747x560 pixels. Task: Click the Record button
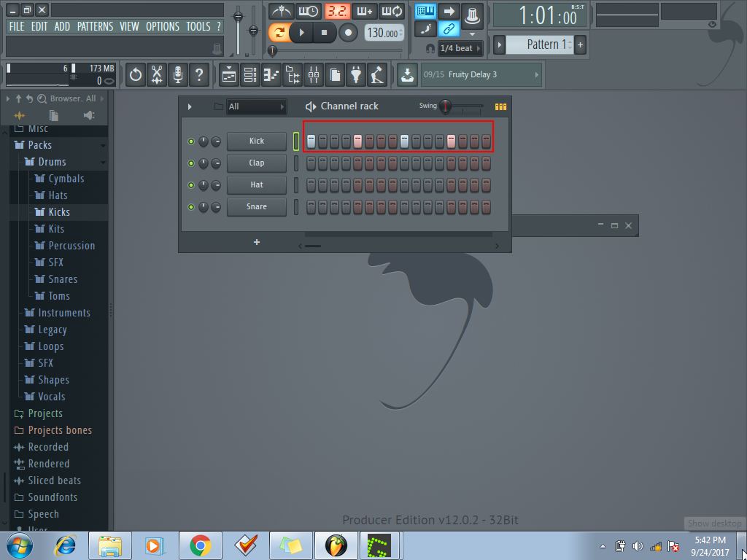click(348, 33)
